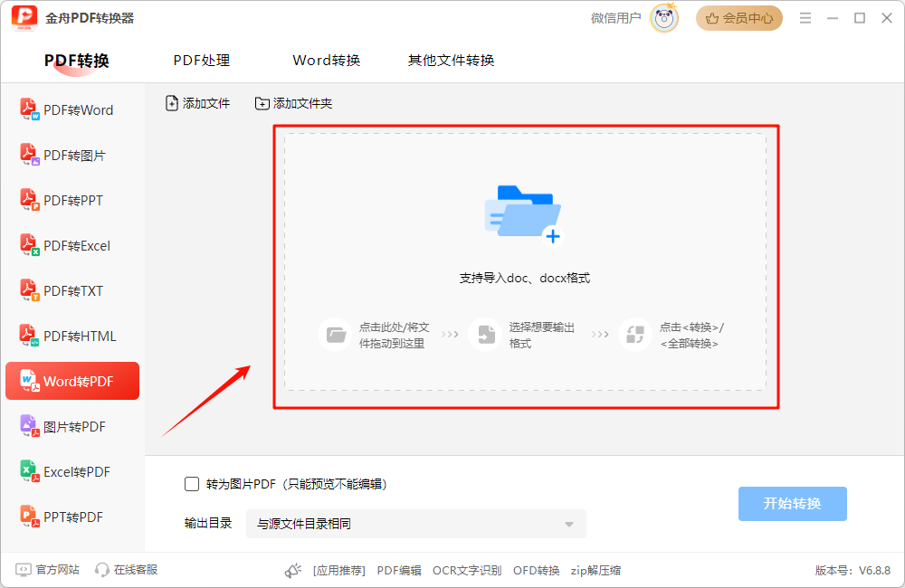The image size is (905, 588).
Task: Click the 官方网站 monitor icon
Action: [x=24, y=570]
